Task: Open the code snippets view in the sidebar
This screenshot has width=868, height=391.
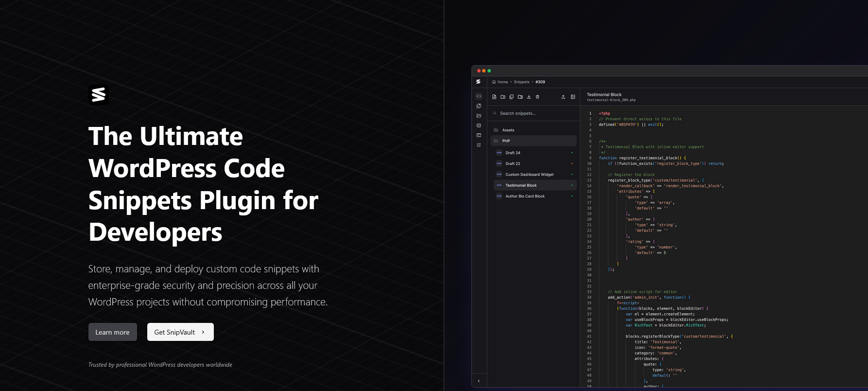Action: (x=479, y=96)
